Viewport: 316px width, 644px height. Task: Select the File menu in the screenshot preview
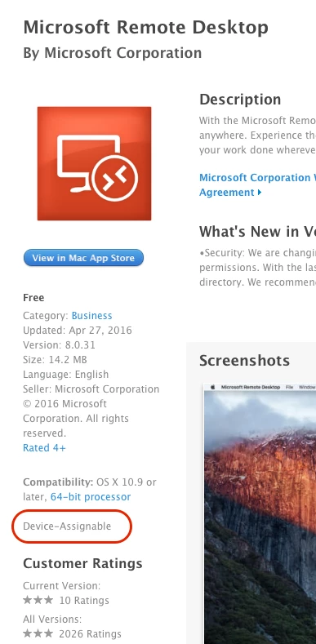click(289, 387)
